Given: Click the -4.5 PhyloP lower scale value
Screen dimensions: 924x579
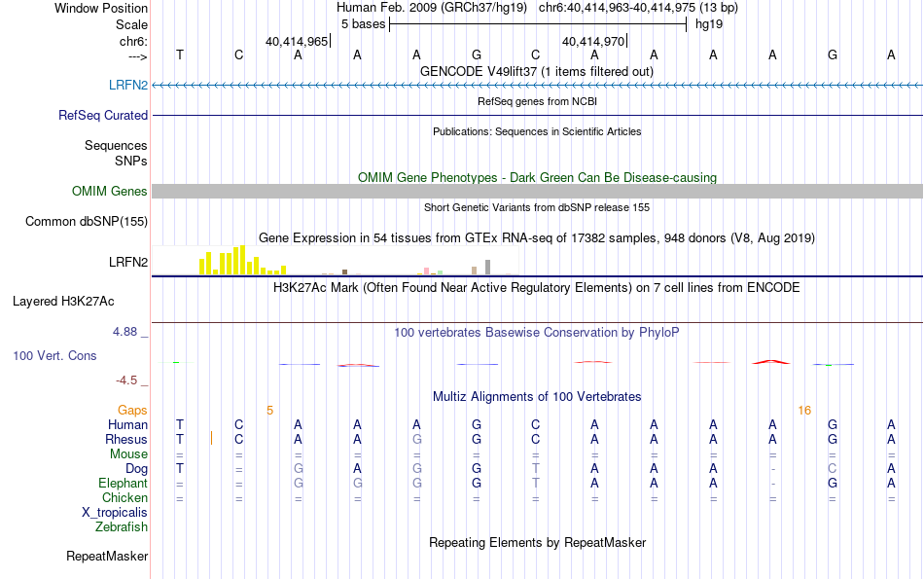Looking at the screenshot, I should point(126,380).
